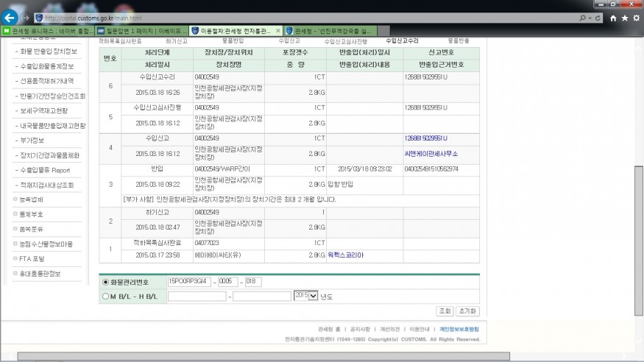This screenshot has width=644, height=362.
Task: Click the 0005 cargo number field
Action: [228, 282]
